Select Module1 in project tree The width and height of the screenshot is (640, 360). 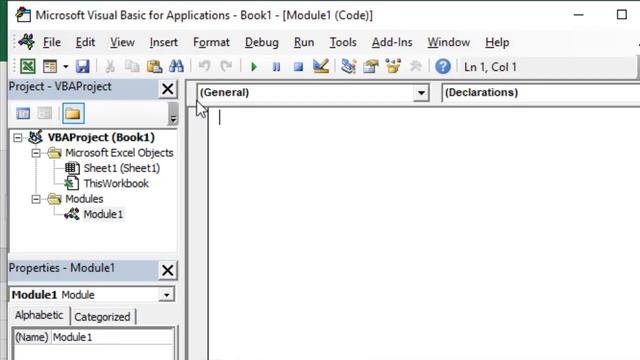(x=103, y=214)
